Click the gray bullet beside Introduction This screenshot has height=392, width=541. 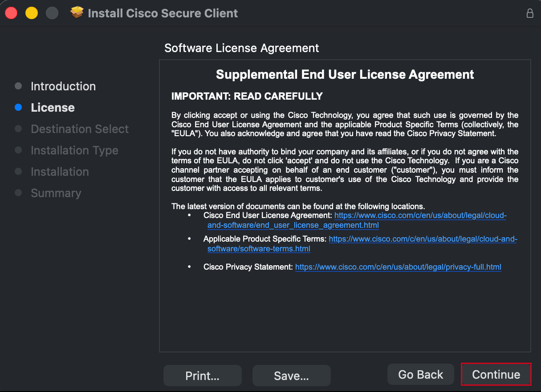[x=18, y=86]
